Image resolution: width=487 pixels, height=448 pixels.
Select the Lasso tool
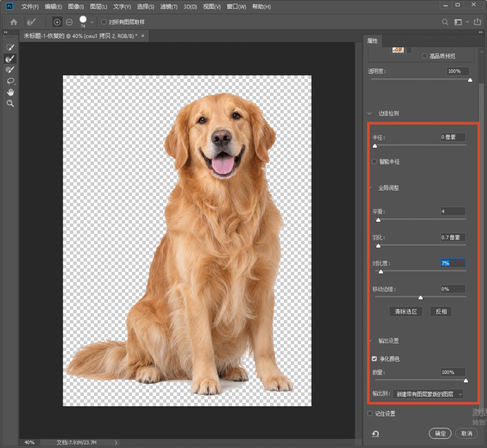pyautogui.click(x=10, y=81)
